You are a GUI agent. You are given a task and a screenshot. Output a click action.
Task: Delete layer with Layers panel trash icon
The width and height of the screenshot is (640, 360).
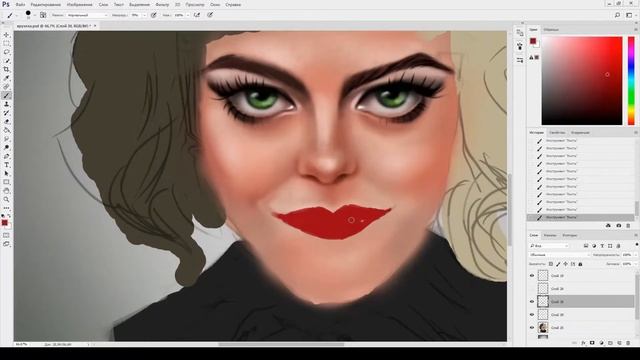point(628,343)
